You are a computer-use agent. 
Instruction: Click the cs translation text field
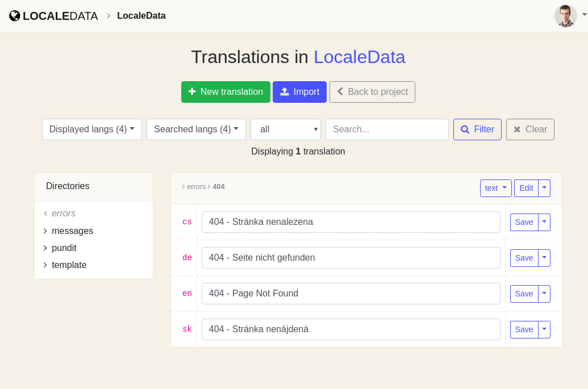(351, 222)
